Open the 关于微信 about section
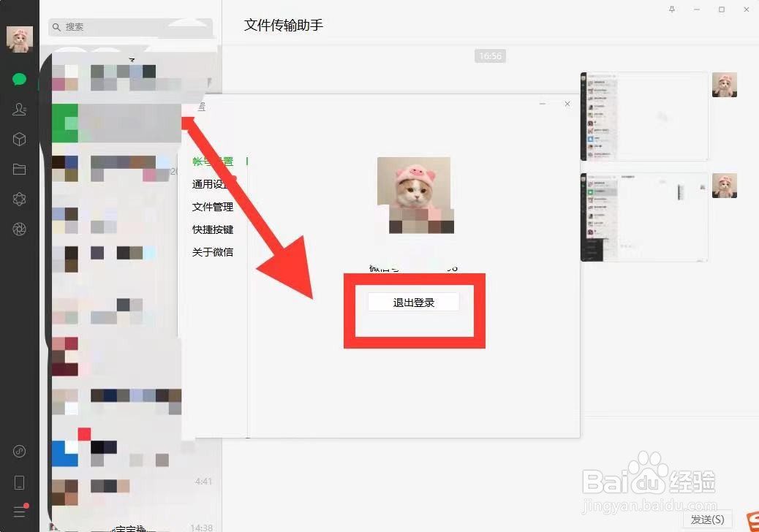This screenshot has height=532, width=759. (213, 252)
